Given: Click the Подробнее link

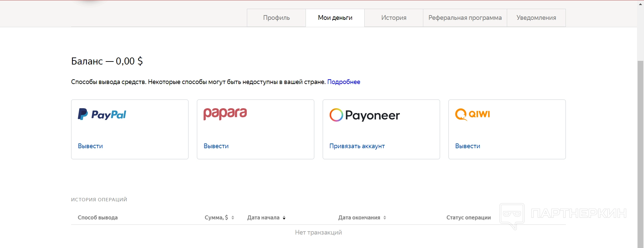Looking at the screenshot, I should pos(343,82).
